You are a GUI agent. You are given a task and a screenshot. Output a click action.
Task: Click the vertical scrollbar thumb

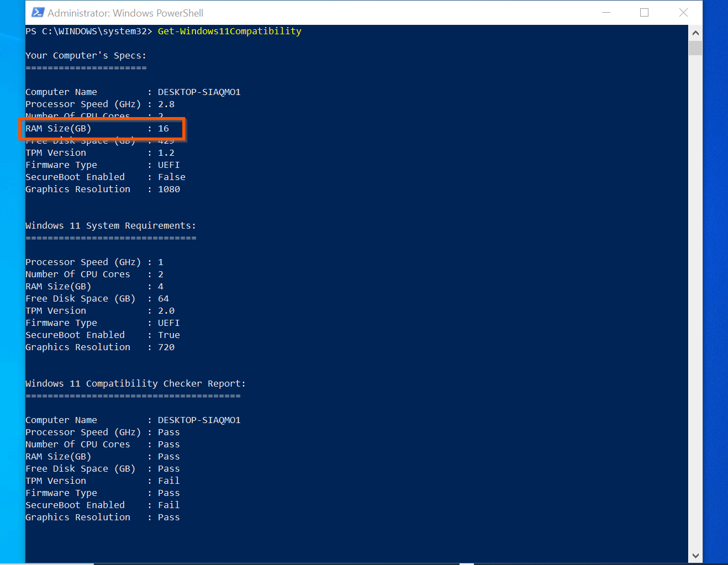(x=695, y=48)
